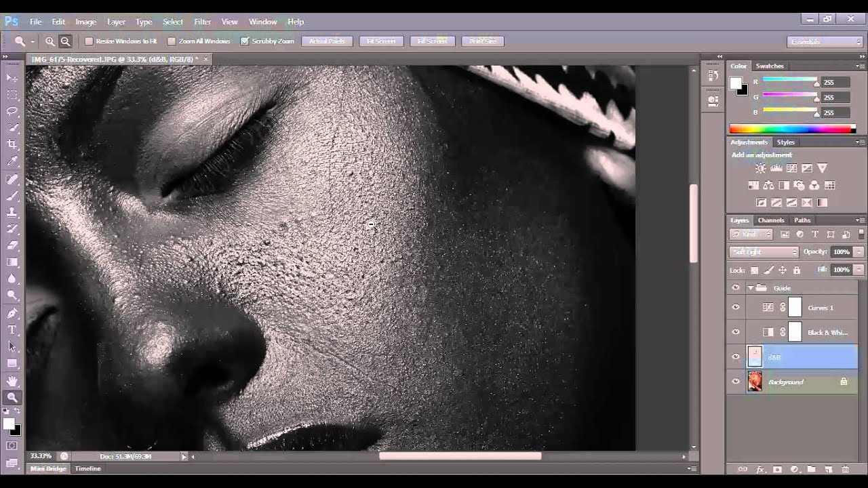This screenshot has height=488, width=868.
Task: Add a Brightness/Contrast adjustment
Action: point(760,168)
